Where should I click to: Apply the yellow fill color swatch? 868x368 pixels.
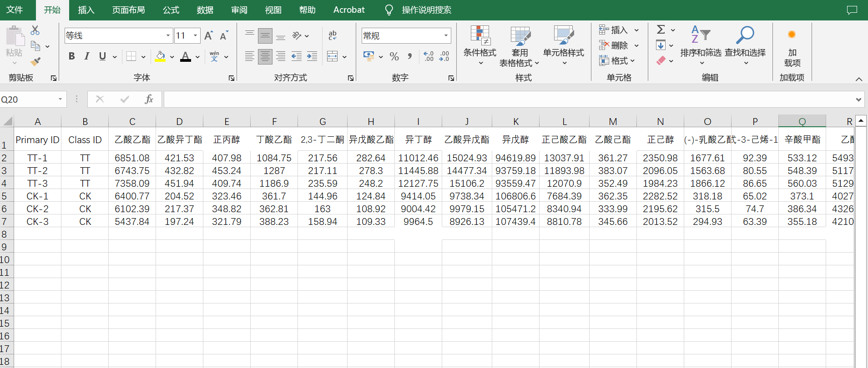click(160, 56)
